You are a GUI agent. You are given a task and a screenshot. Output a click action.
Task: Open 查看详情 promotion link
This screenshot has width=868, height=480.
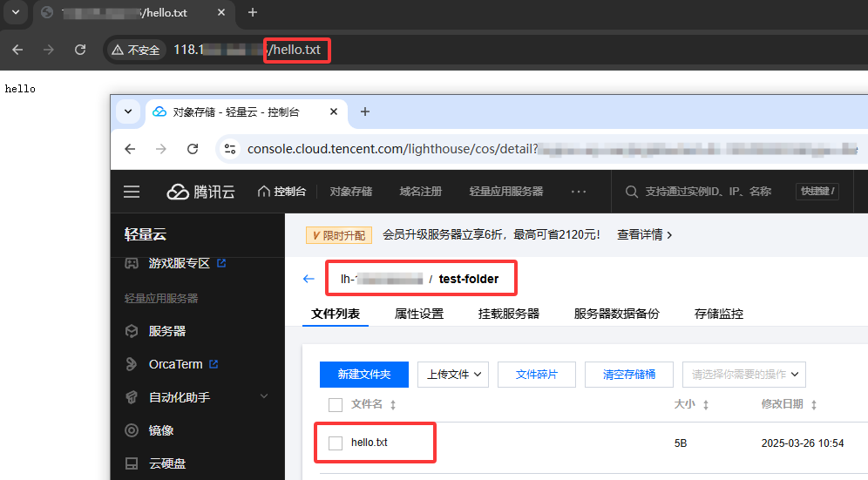coord(644,234)
